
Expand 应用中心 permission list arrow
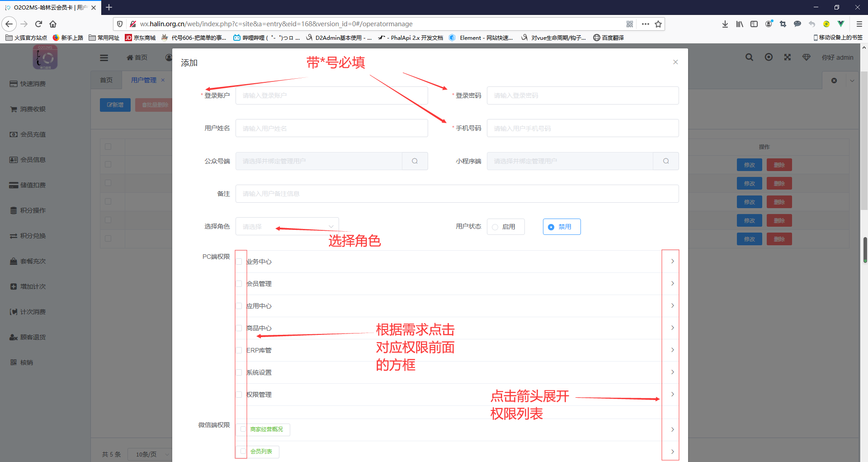(x=673, y=305)
